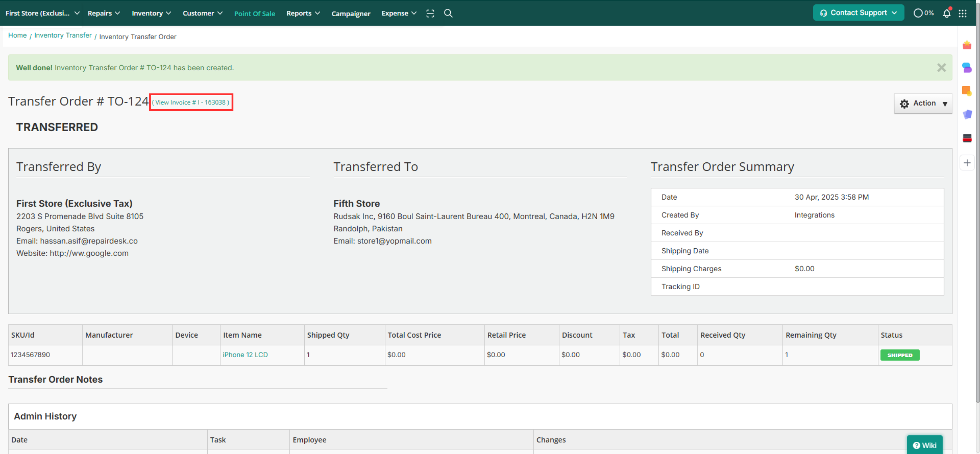980x454 pixels.
Task: Open the apps grid menu
Action: (x=963, y=13)
